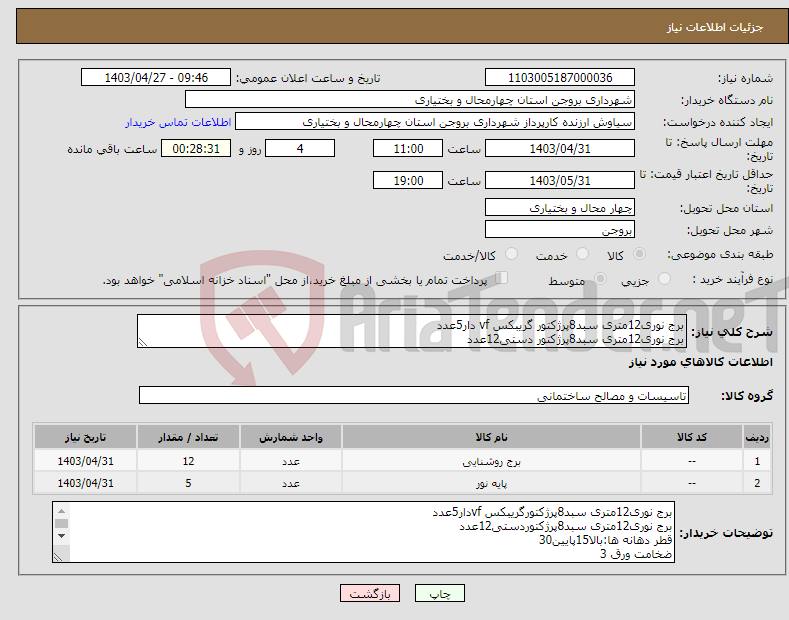Click the اطلاعات کالاهای مورد نیاز heading
789x620 pixels.
[x=700, y=362]
